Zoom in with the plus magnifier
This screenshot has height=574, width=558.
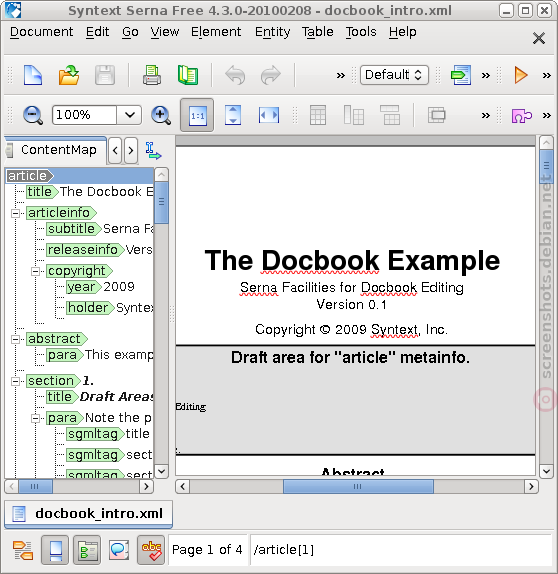point(161,115)
